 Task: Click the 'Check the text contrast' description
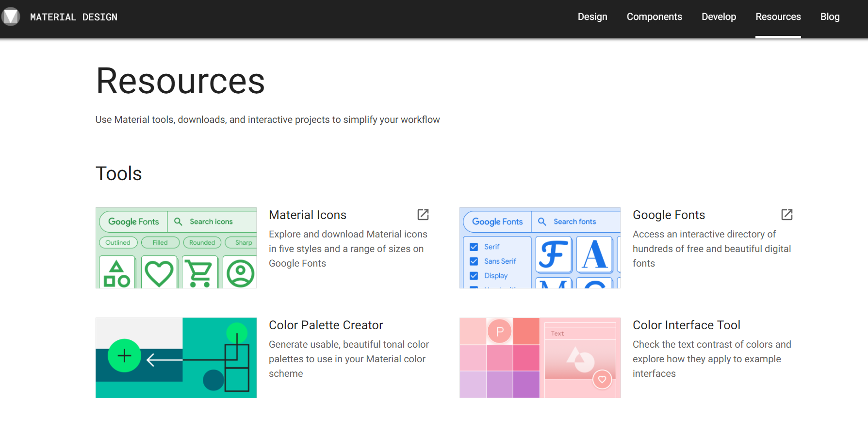pyautogui.click(x=712, y=359)
